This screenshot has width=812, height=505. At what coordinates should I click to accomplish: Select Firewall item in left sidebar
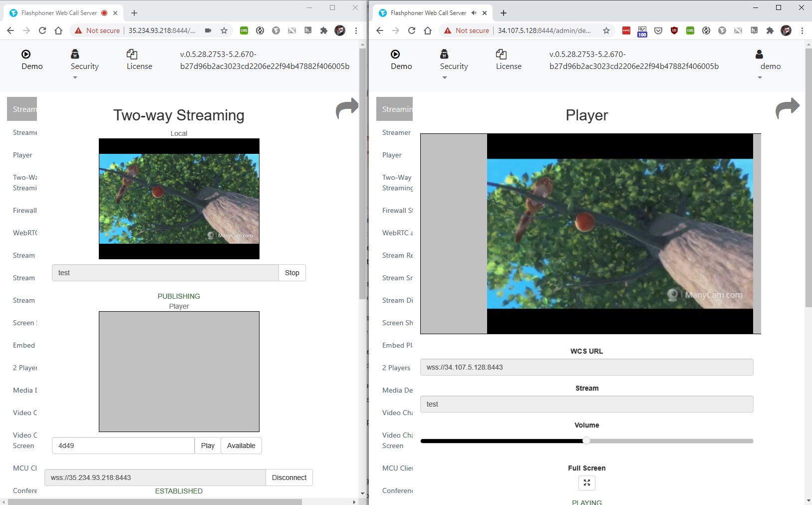coord(25,210)
